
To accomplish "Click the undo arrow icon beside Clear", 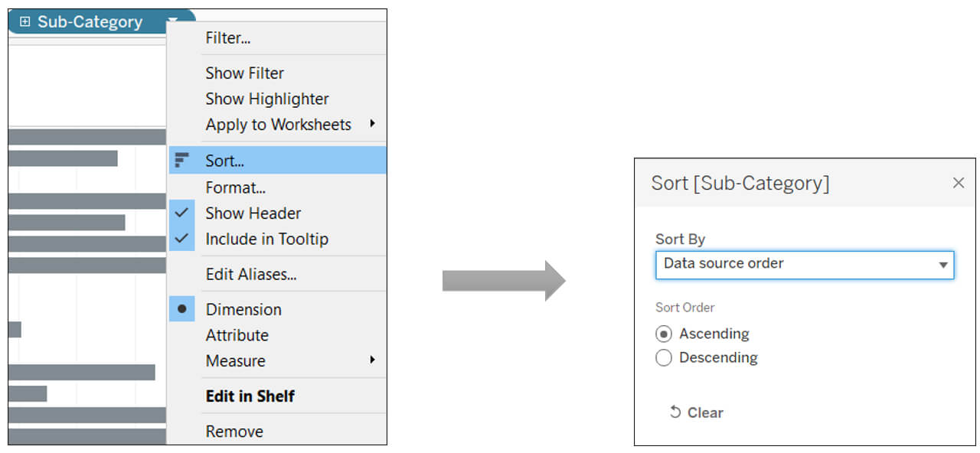I will coord(675,412).
